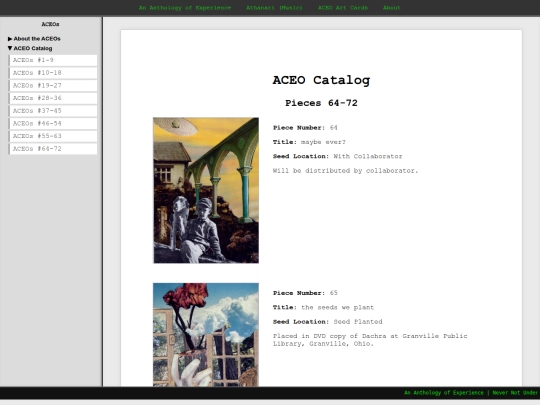The image size is (540, 405).
Task: Click ACEO Catalog page heading
Action: tap(321, 80)
